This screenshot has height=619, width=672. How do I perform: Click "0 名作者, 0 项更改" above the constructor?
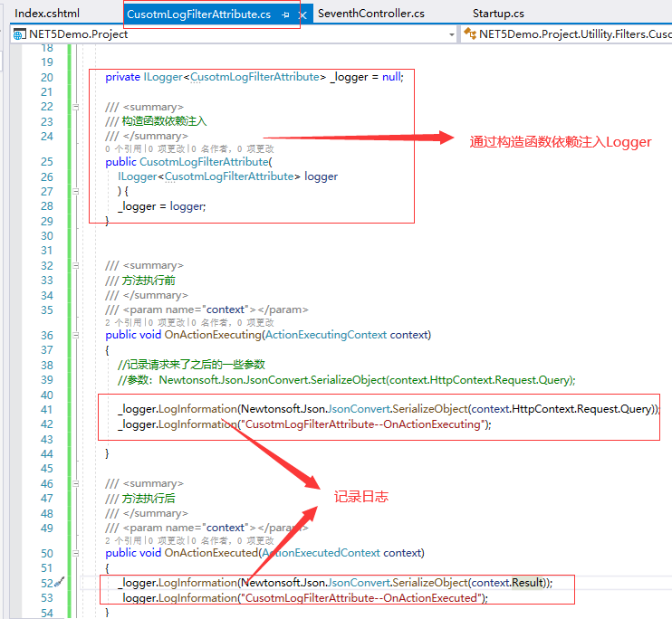(232, 148)
